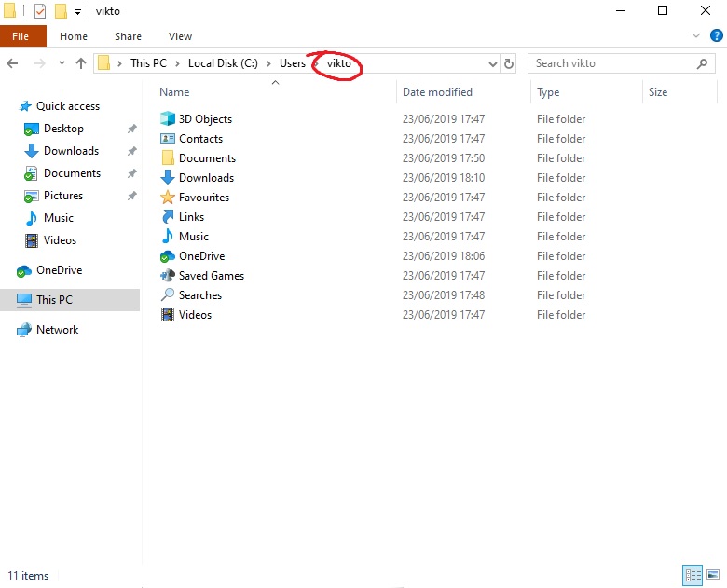Image resolution: width=727 pixels, height=588 pixels.
Task: Select the Searches magnifier icon
Action: pos(168,294)
